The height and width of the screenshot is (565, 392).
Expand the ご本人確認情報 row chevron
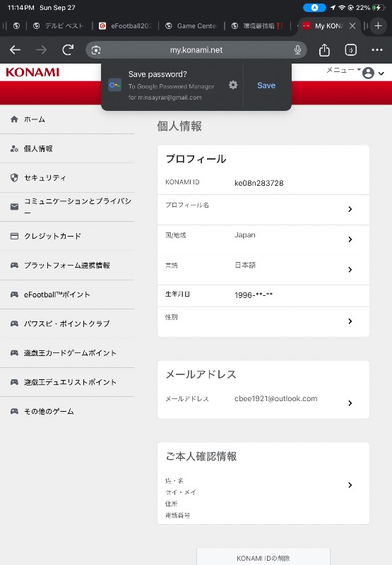coord(350,485)
